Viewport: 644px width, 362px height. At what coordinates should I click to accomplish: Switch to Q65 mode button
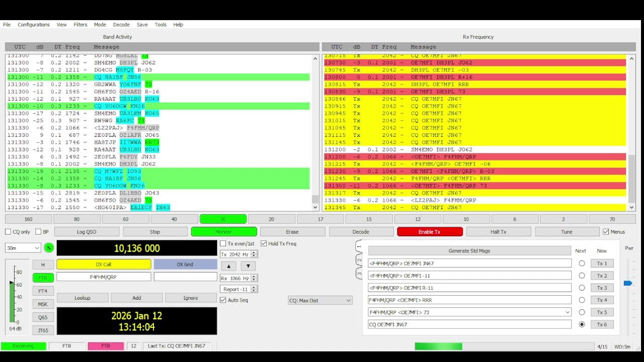(43, 317)
